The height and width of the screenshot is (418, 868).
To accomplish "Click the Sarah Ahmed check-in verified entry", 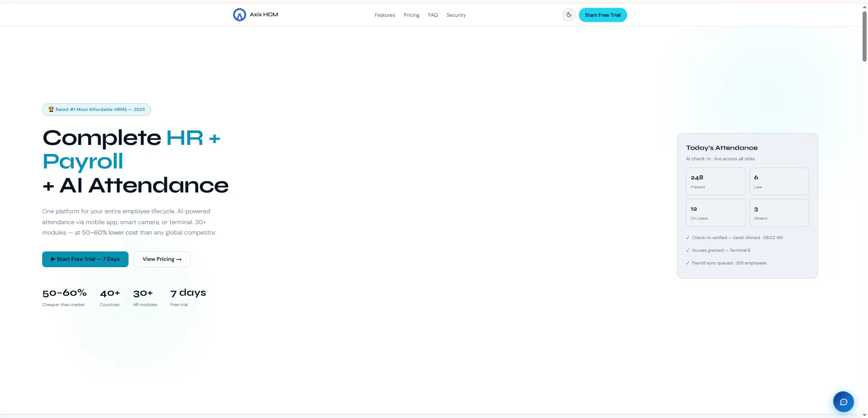I will click(734, 238).
